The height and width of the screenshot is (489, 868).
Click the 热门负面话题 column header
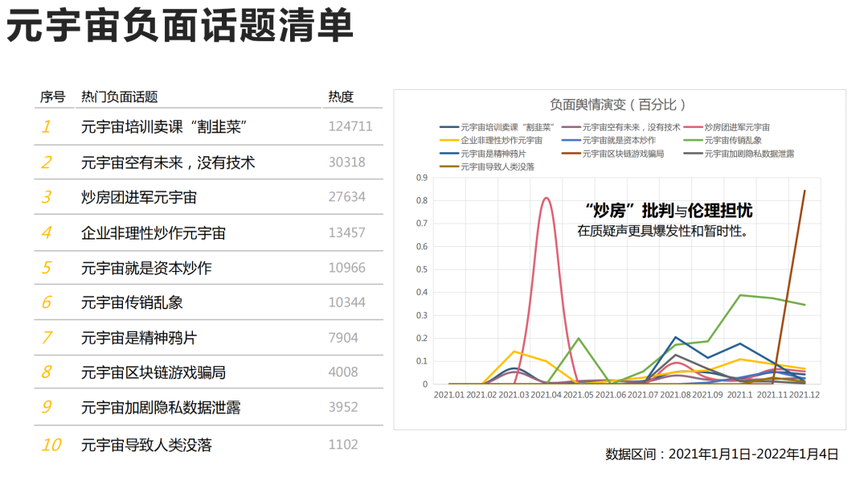tap(120, 97)
